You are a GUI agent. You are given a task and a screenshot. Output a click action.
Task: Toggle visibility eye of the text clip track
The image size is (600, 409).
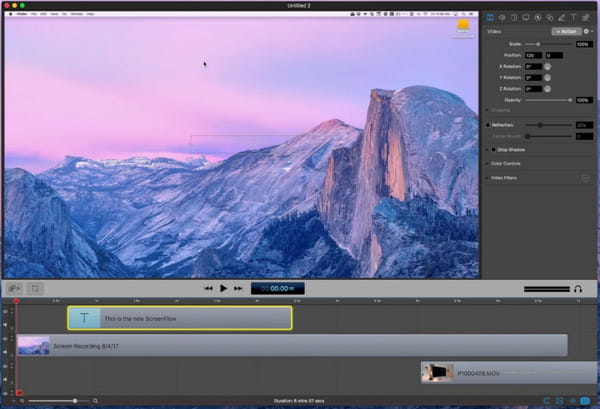[5, 312]
